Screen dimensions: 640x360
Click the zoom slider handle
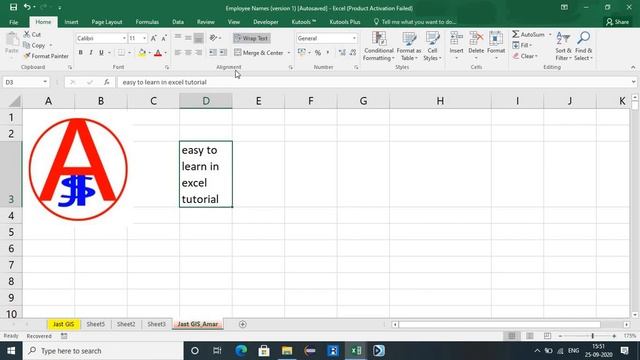click(593, 336)
